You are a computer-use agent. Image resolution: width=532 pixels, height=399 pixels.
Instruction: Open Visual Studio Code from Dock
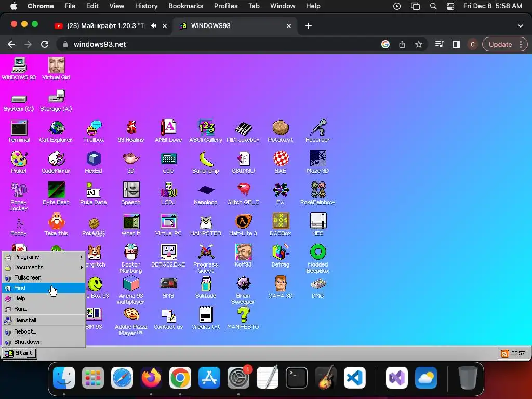[x=354, y=377]
